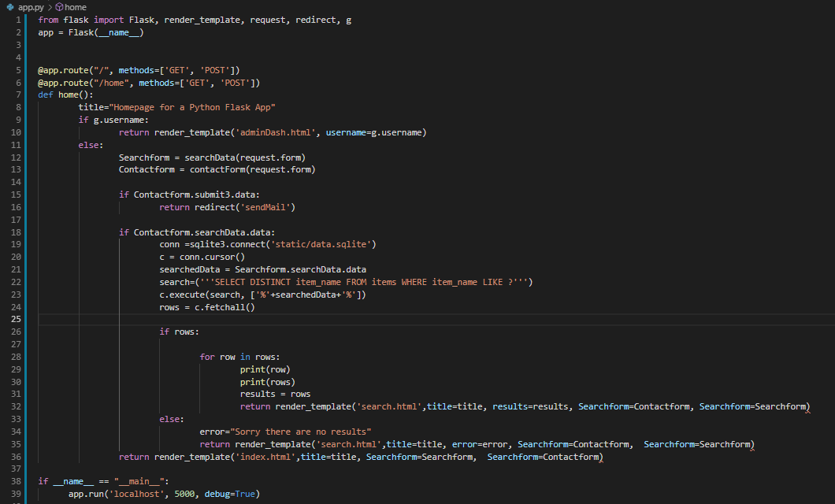Click the Python file icon in the breadcrumb
This screenshot has width=835, height=504.
(9, 6)
